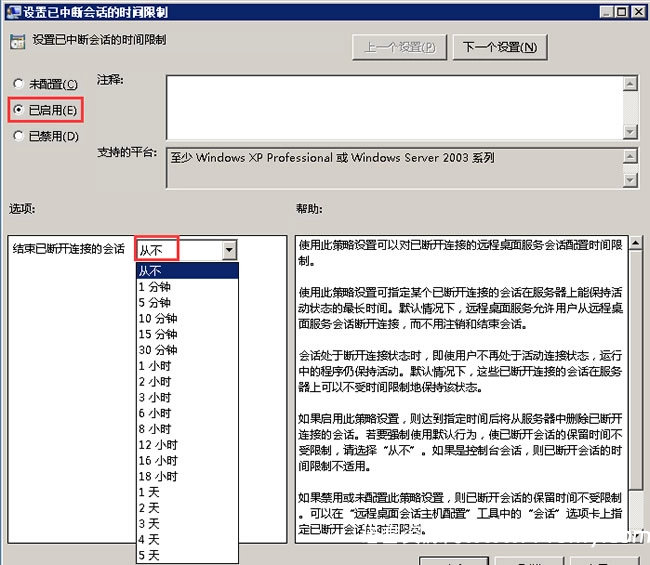Image resolution: width=650 pixels, height=565 pixels.
Task: Click the supported platform text field
Action: pos(394,168)
